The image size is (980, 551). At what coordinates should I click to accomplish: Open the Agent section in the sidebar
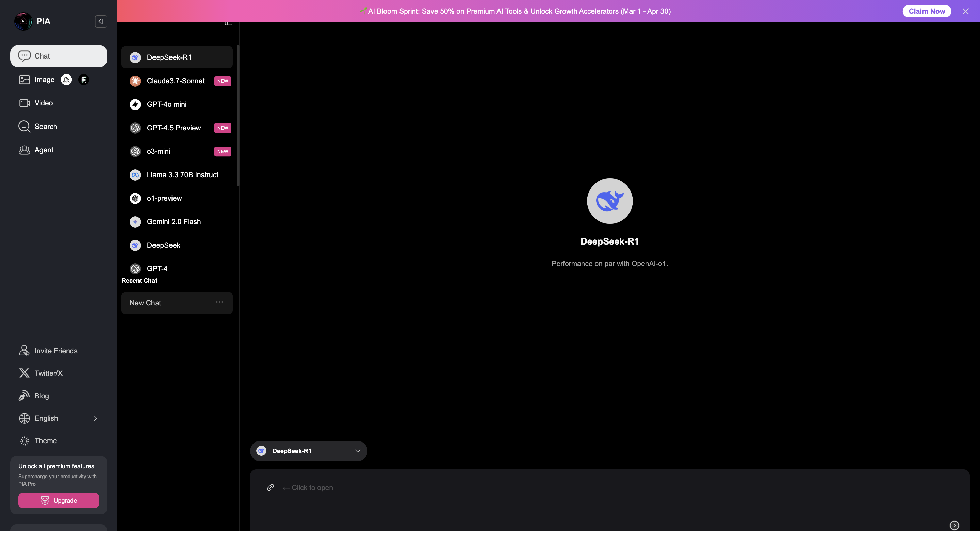[x=43, y=150]
